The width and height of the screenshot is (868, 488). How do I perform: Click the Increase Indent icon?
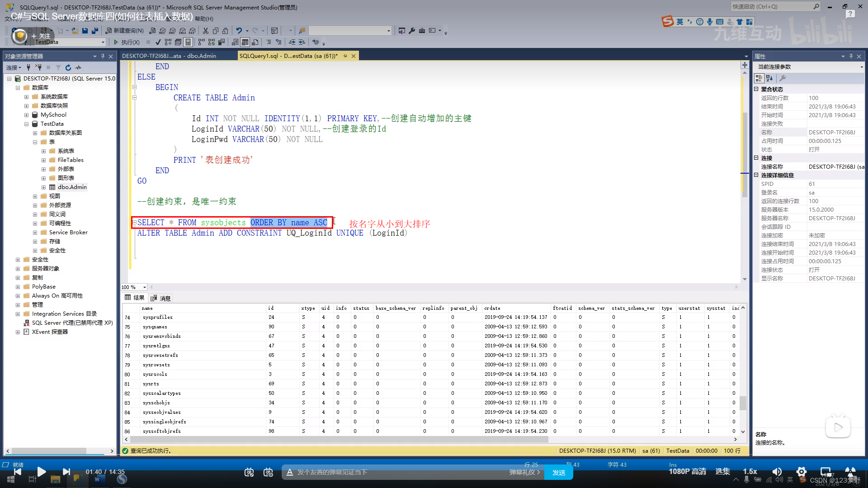[x=302, y=42]
